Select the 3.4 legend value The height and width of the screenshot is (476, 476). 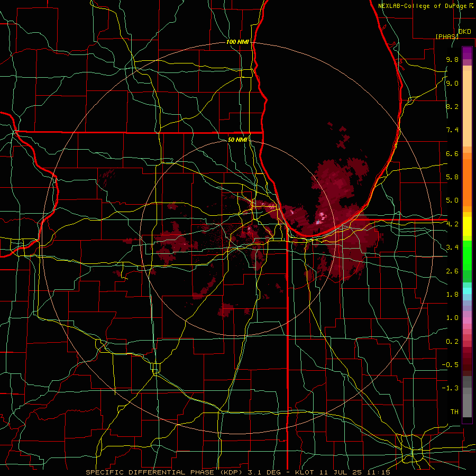452,248
